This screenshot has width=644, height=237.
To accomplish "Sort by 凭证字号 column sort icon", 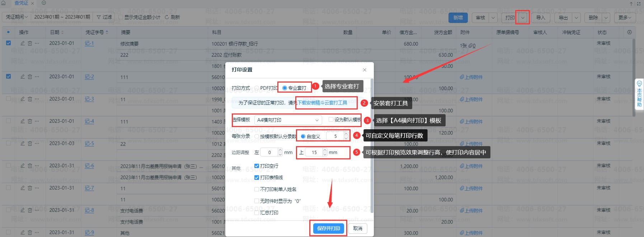I will pyautogui.click(x=107, y=32).
